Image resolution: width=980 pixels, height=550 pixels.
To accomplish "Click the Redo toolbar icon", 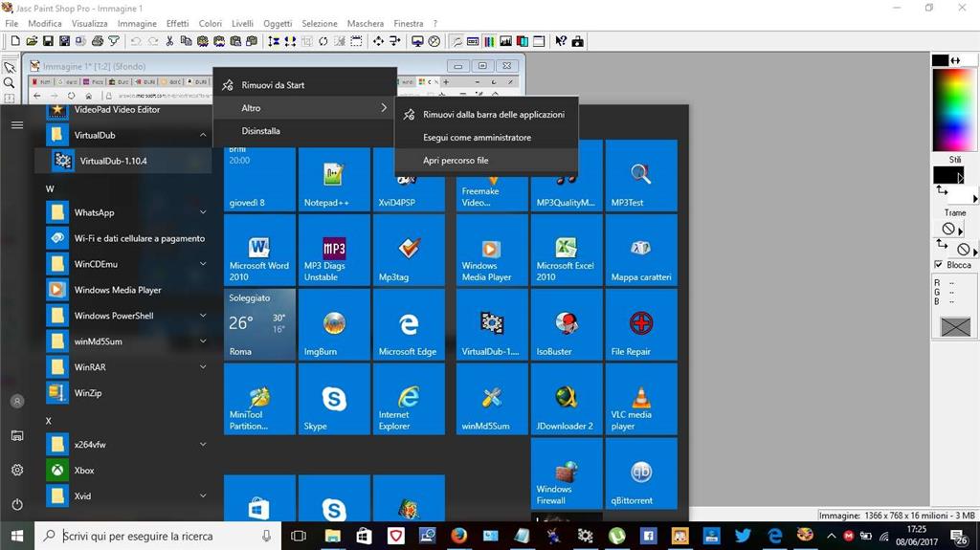I will point(152,41).
